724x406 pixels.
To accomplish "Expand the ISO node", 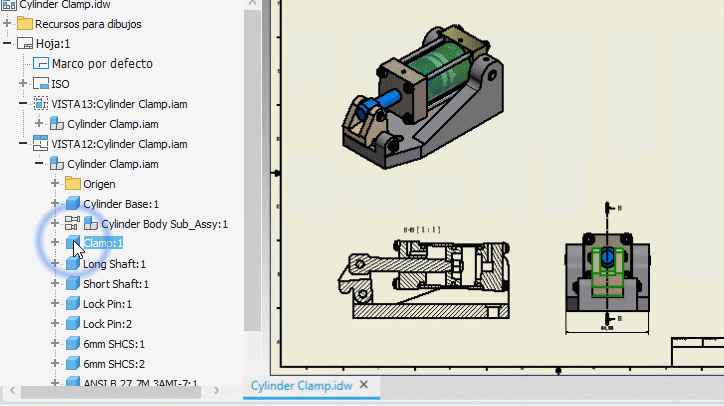I will (x=23, y=83).
